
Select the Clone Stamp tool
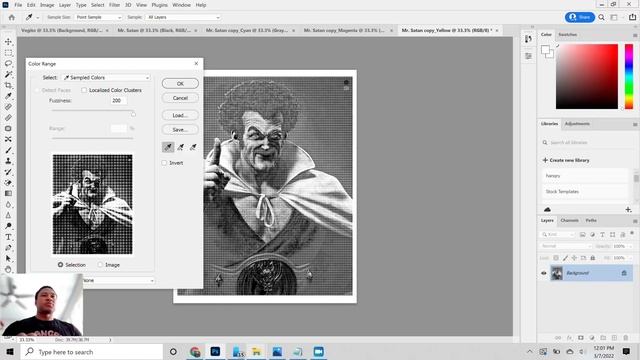[8, 161]
